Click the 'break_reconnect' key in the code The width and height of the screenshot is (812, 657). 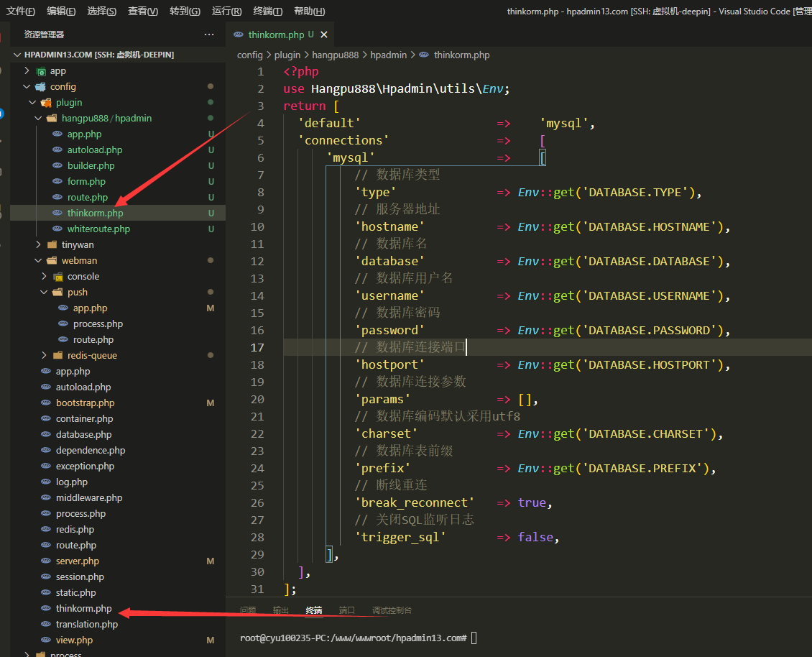(415, 502)
